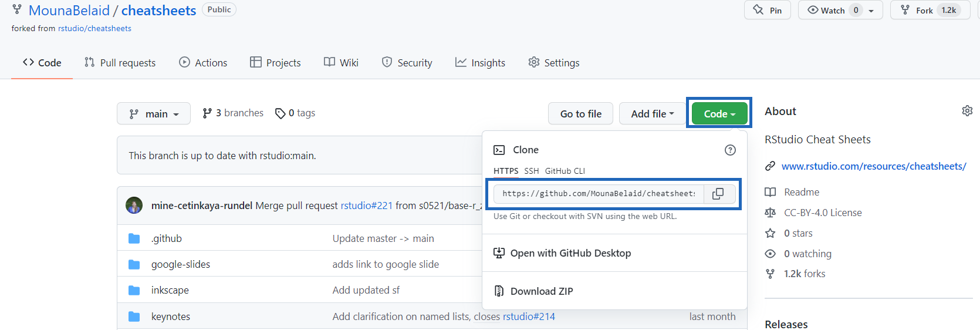Open the mine-cetinkaya-rundel author link

point(202,206)
